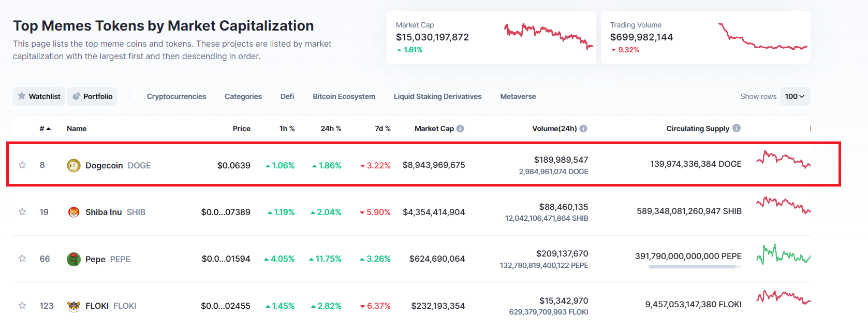Click the Circulating Supply column info icon

tap(737, 128)
